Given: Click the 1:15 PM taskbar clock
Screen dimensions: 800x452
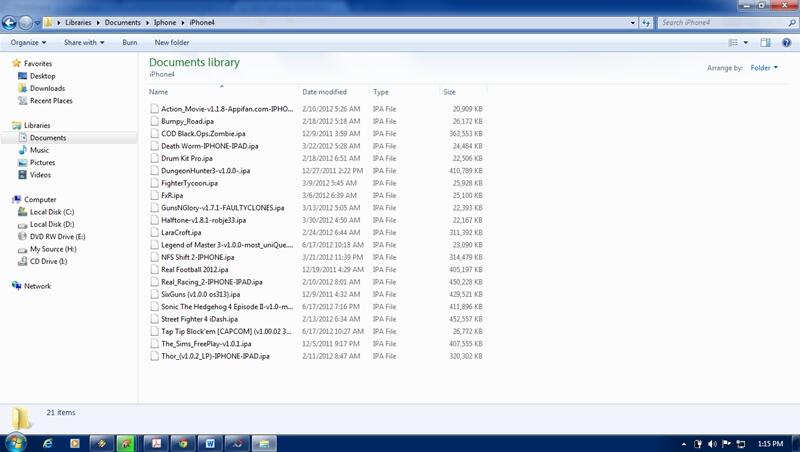Looking at the screenshot, I should pos(770,444).
